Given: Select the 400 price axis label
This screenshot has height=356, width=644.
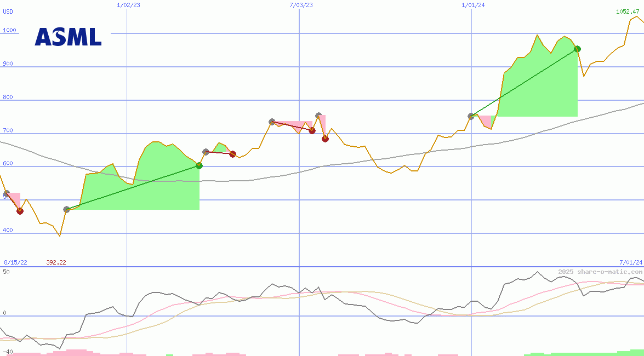Looking at the screenshot, I should coord(8,230).
